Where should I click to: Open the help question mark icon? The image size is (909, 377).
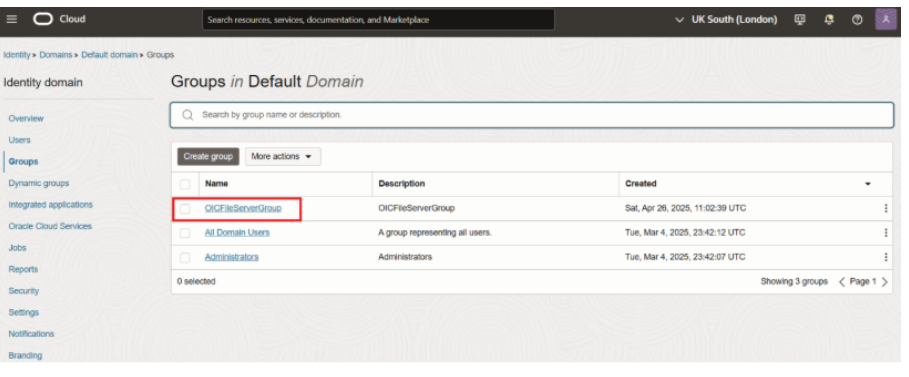pos(857,20)
